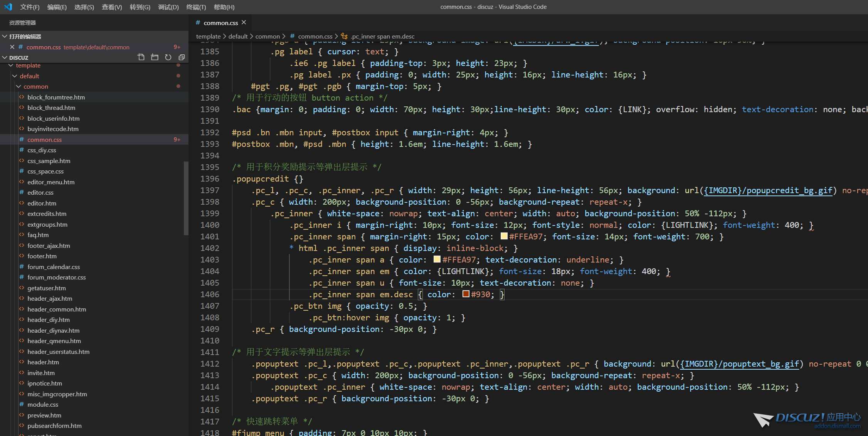
Task: Close the common.css editor tab
Action: tap(244, 23)
